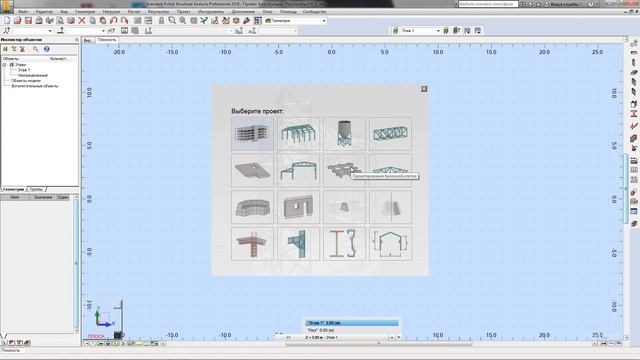Select the parametric frame structure project

pyautogui.click(x=391, y=244)
